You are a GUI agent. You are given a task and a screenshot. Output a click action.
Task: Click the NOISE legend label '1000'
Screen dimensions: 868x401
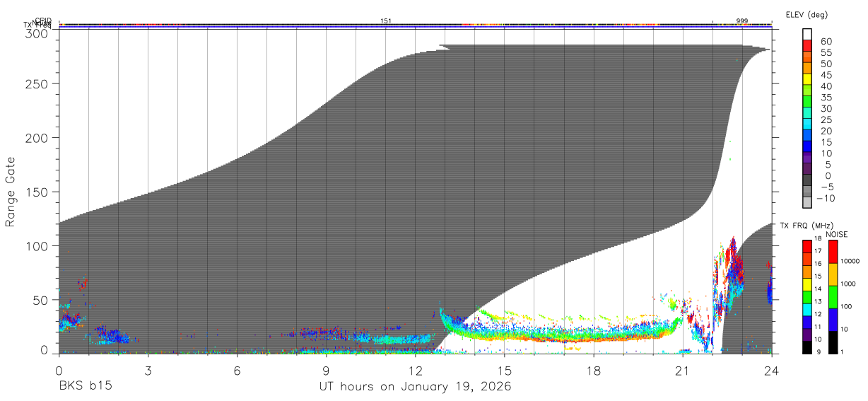[848, 284]
